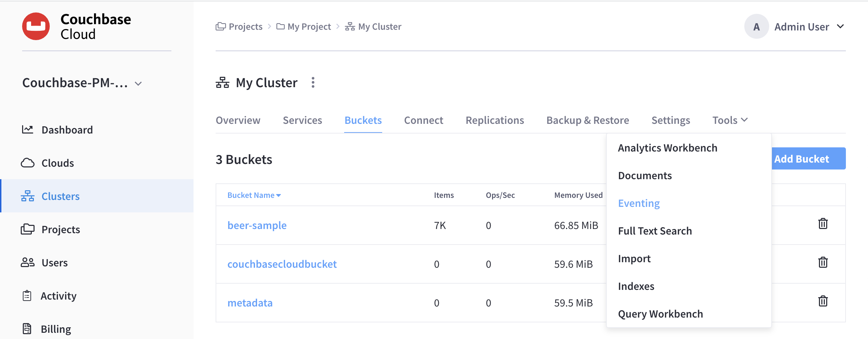Click trash icon for couchbasecloudbucket row
Image resolution: width=868 pixels, height=339 pixels.
823,263
